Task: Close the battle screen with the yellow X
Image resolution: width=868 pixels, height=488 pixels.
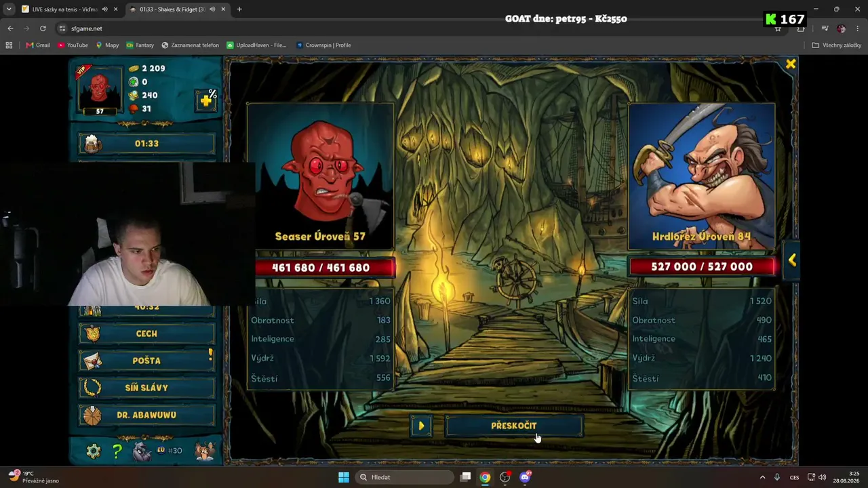Action: (791, 64)
